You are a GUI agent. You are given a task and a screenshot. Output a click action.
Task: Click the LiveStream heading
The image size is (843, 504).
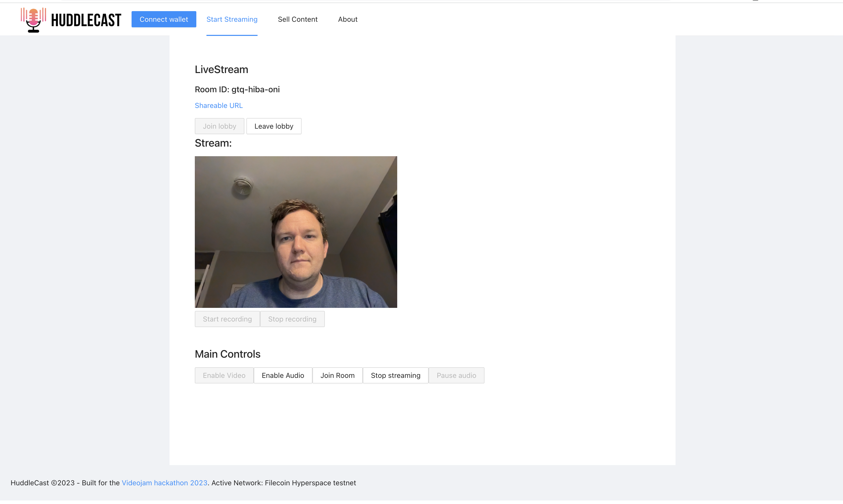pyautogui.click(x=221, y=69)
